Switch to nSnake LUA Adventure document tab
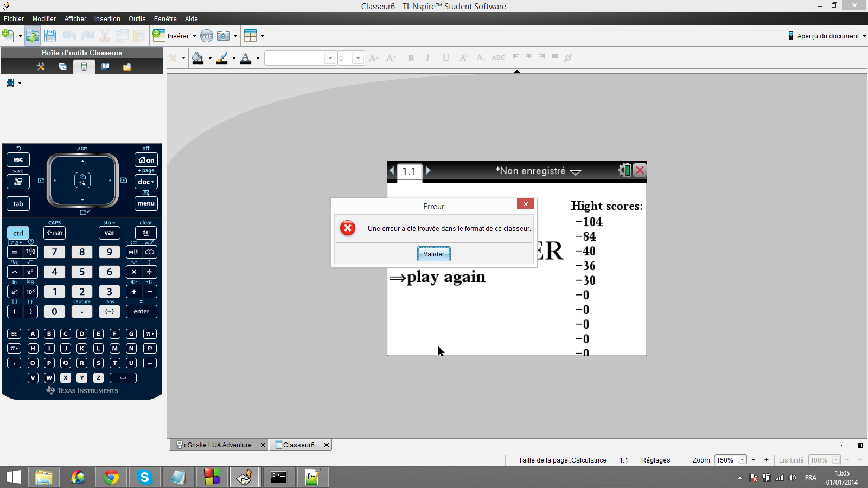 tap(217, 445)
